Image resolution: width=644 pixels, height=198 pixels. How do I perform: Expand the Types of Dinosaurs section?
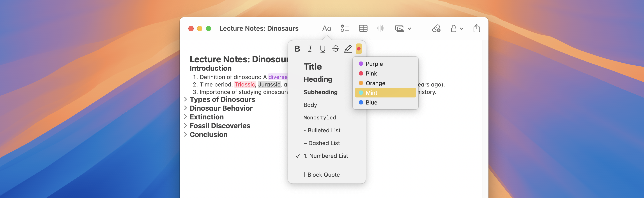(185, 99)
